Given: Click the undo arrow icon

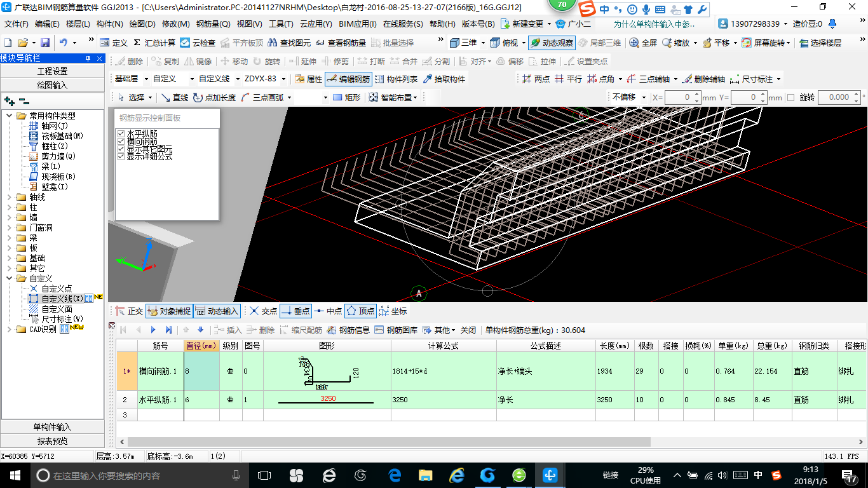Looking at the screenshot, I should 64,43.
